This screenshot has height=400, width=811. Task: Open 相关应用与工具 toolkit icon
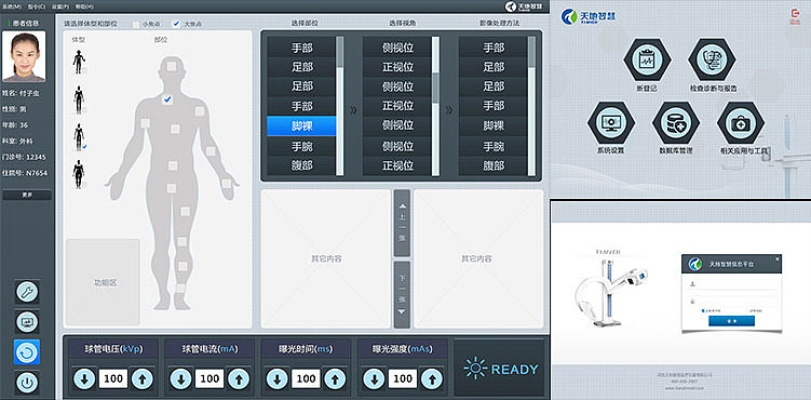point(741,124)
